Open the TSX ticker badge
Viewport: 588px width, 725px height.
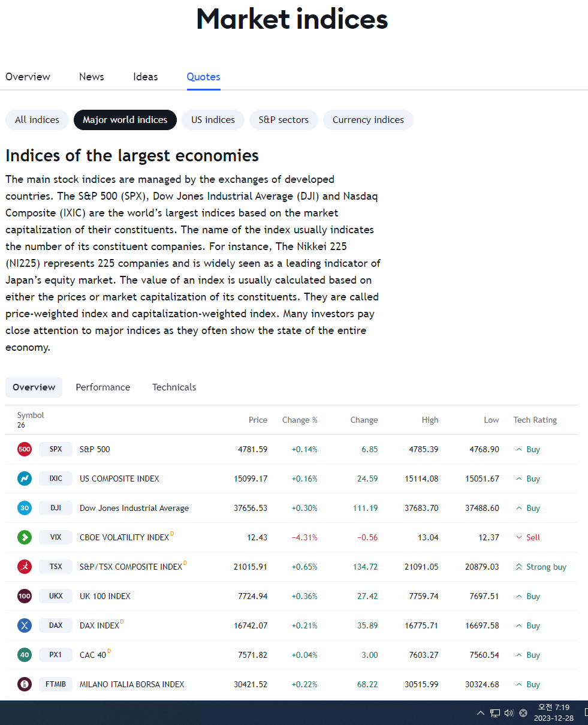pyautogui.click(x=56, y=567)
